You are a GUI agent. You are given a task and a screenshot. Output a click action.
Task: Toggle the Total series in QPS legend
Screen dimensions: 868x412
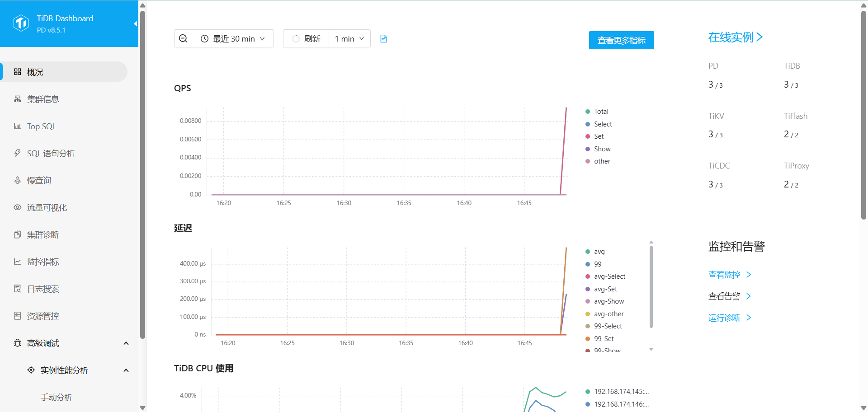point(597,112)
